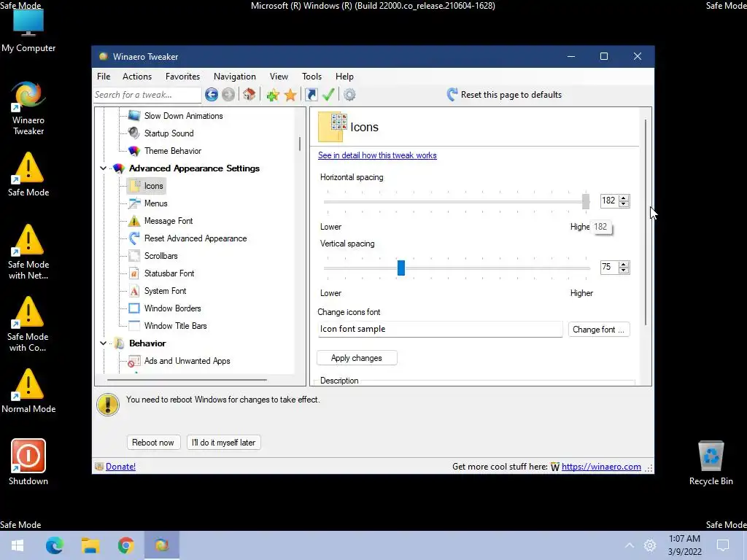Viewport: 747px width, 560px height.
Task: Click the Back navigation arrow in toolbar
Action: (212, 95)
